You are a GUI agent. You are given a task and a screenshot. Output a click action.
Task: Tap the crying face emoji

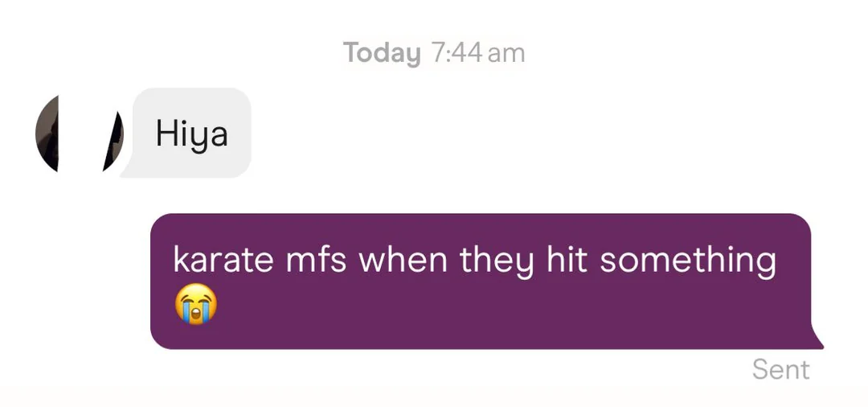[x=196, y=304]
